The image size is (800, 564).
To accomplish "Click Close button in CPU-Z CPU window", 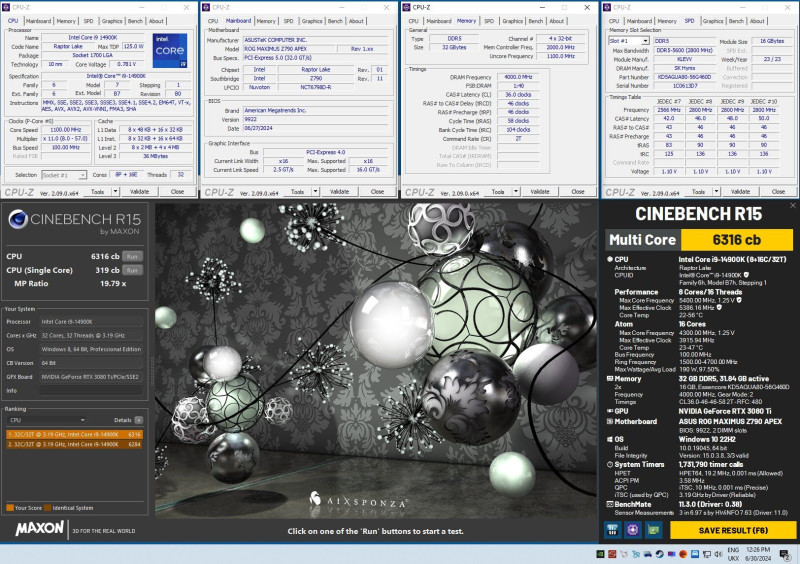I will (x=177, y=191).
